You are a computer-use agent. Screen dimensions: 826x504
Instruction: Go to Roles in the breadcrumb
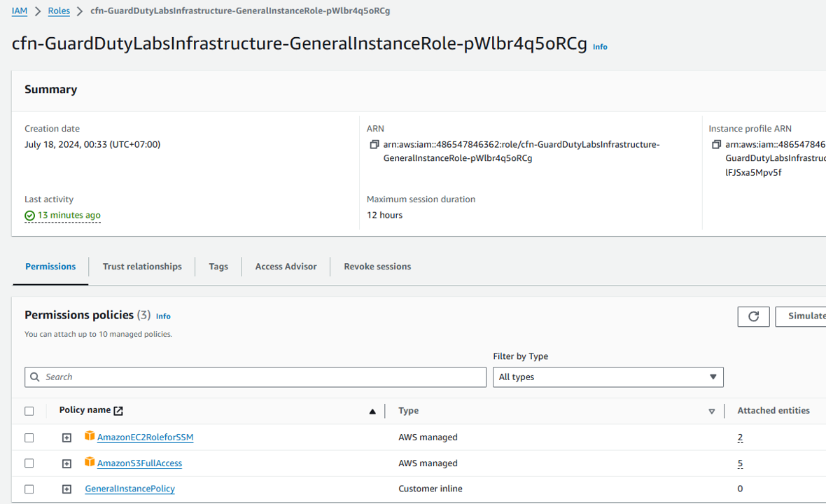[x=59, y=11]
